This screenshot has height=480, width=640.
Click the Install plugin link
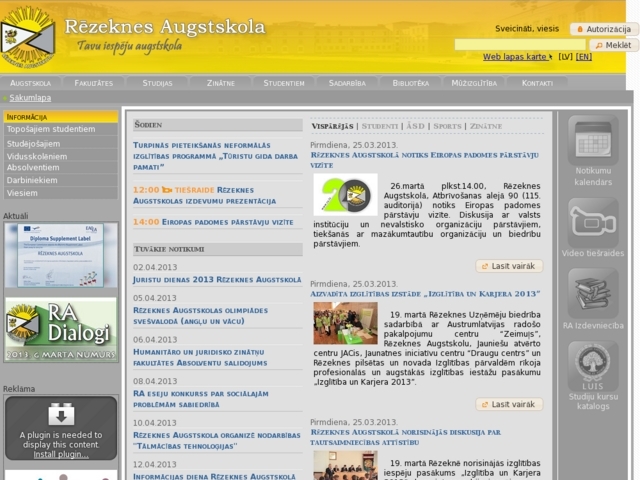click(61, 454)
